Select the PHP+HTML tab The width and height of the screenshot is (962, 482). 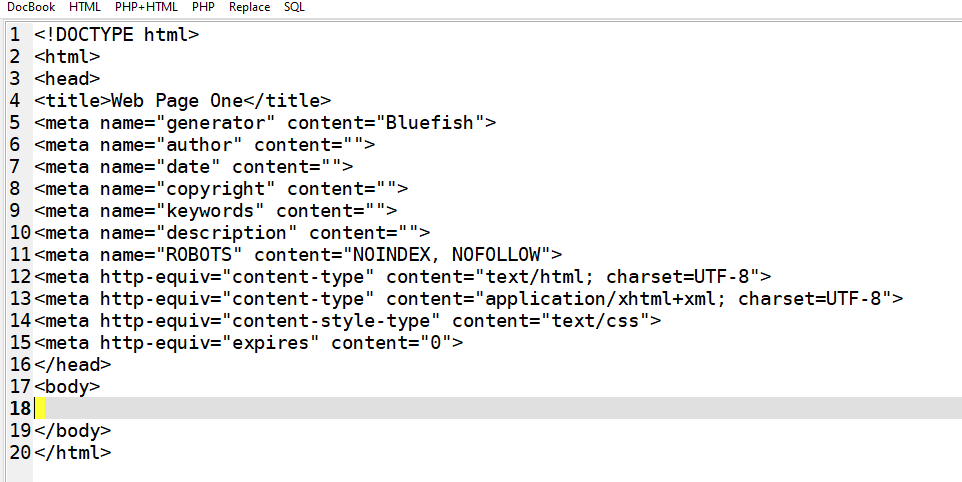click(x=146, y=7)
